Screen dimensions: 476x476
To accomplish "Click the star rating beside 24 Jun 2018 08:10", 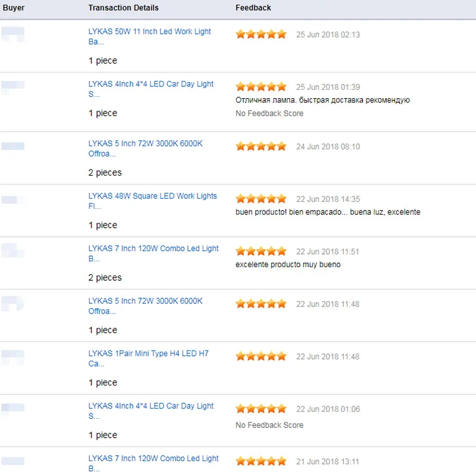I will [x=261, y=146].
